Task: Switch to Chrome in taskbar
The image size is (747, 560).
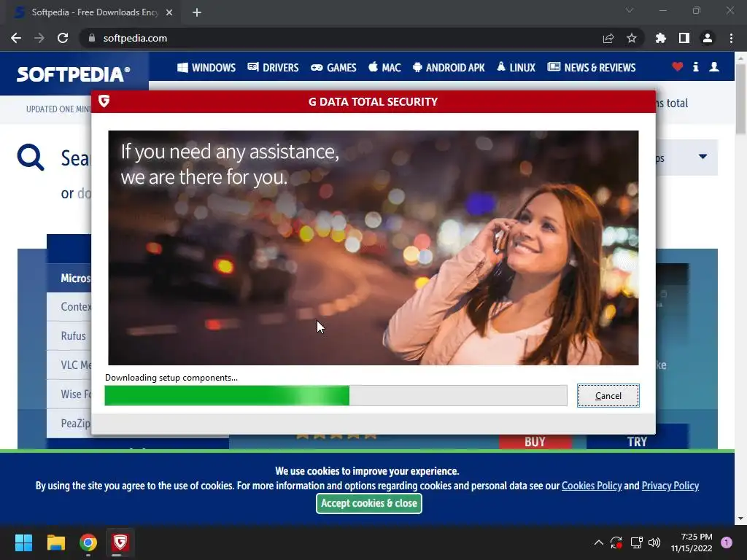Action: (x=88, y=542)
